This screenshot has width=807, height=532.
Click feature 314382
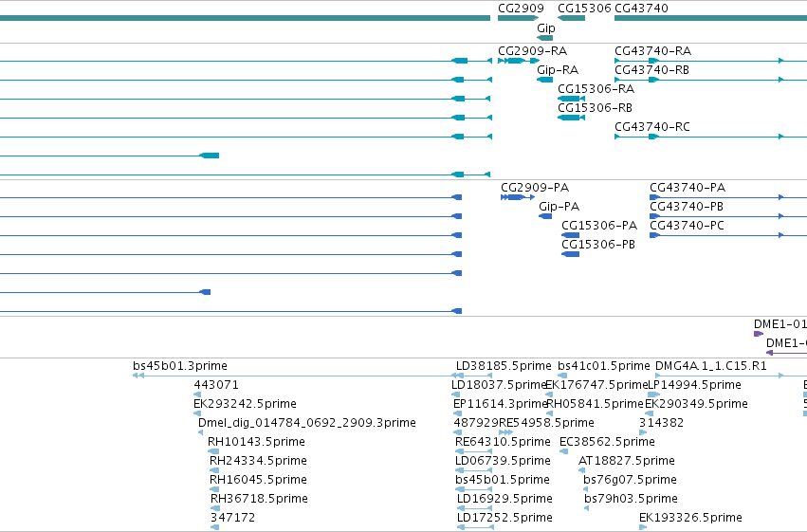coord(661,423)
